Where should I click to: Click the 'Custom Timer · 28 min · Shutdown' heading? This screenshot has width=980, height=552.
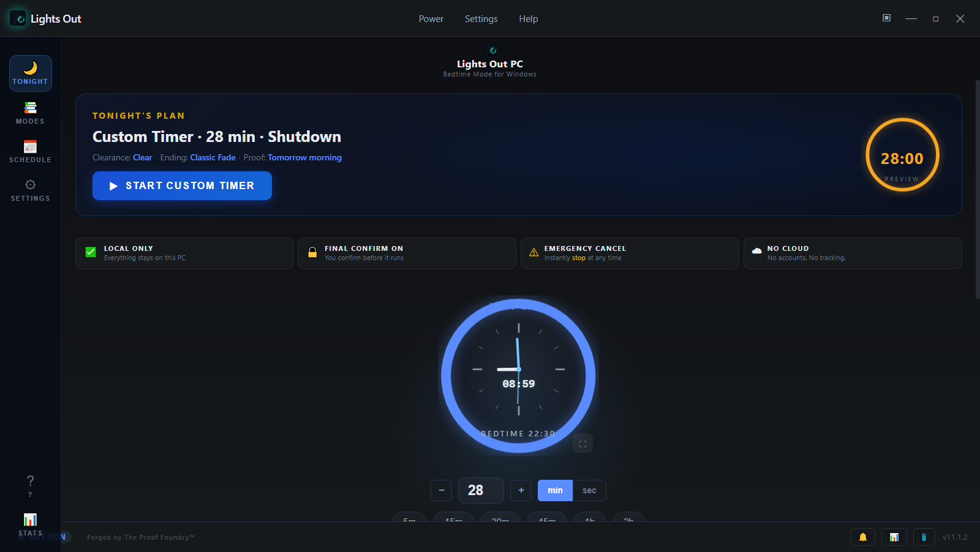[217, 136]
